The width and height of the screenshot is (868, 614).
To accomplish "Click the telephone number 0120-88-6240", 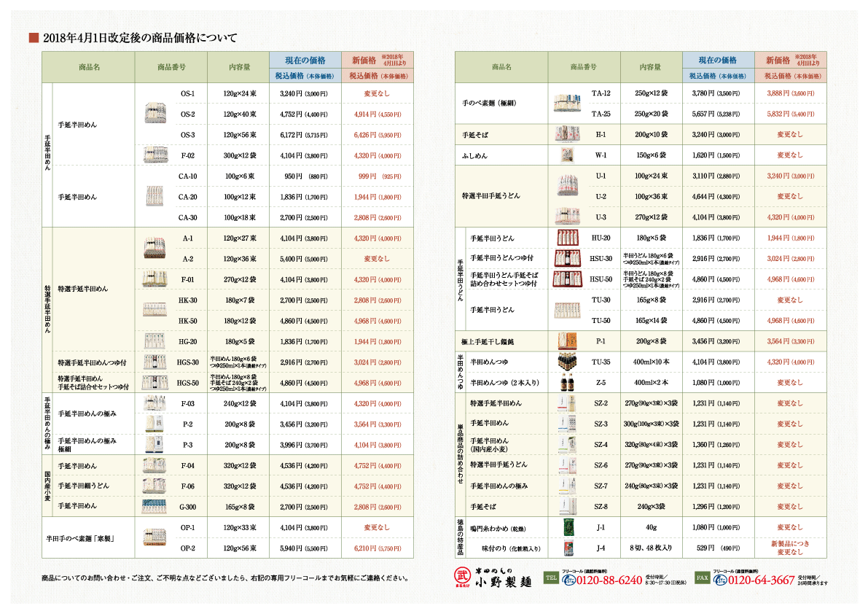I will (x=608, y=581).
